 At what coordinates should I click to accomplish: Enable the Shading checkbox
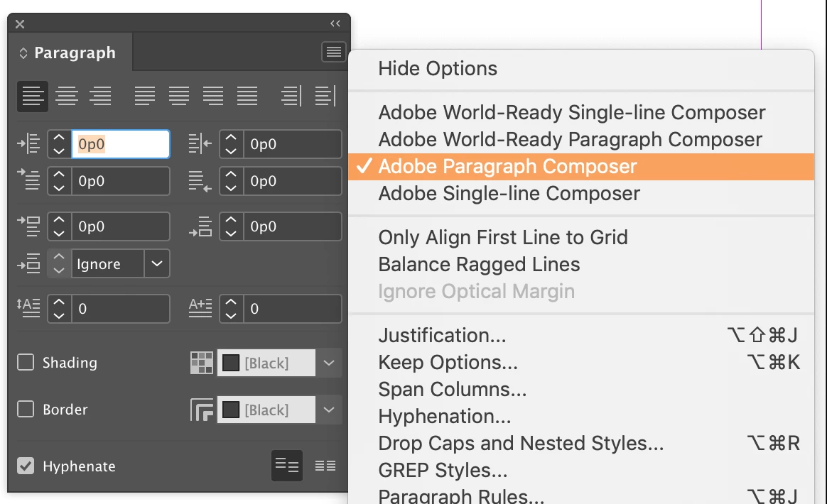coord(26,362)
